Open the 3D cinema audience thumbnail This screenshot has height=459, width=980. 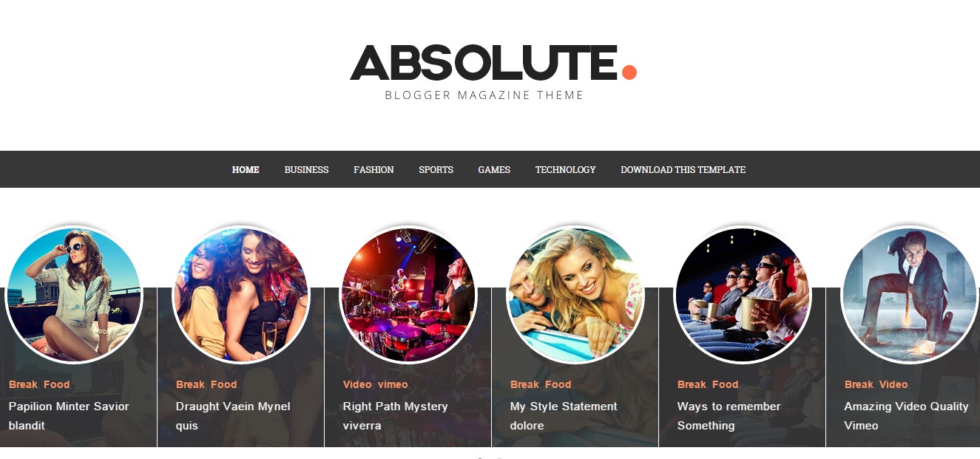click(x=743, y=294)
